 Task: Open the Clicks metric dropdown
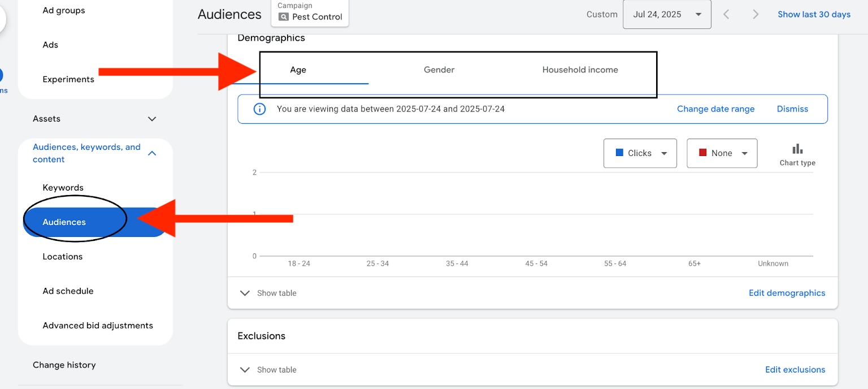coord(640,153)
